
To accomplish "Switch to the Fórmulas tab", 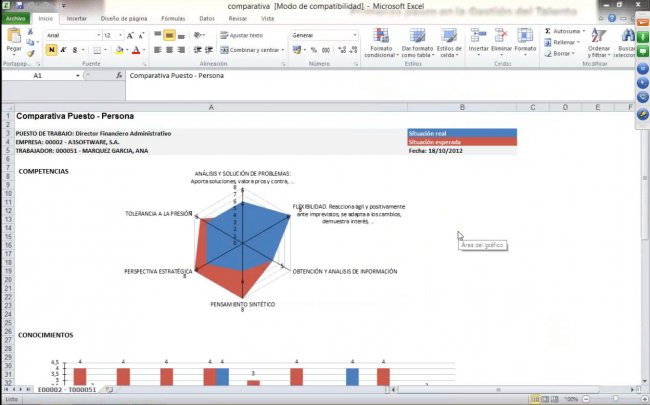I will [x=173, y=19].
